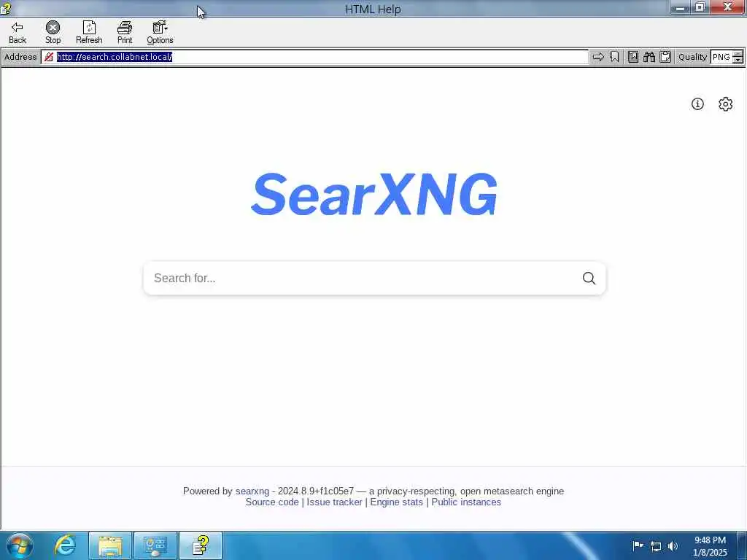Image resolution: width=747 pixels, height=560 pixels.
Task: Open the Public instances link
Action: click(466, 502)
